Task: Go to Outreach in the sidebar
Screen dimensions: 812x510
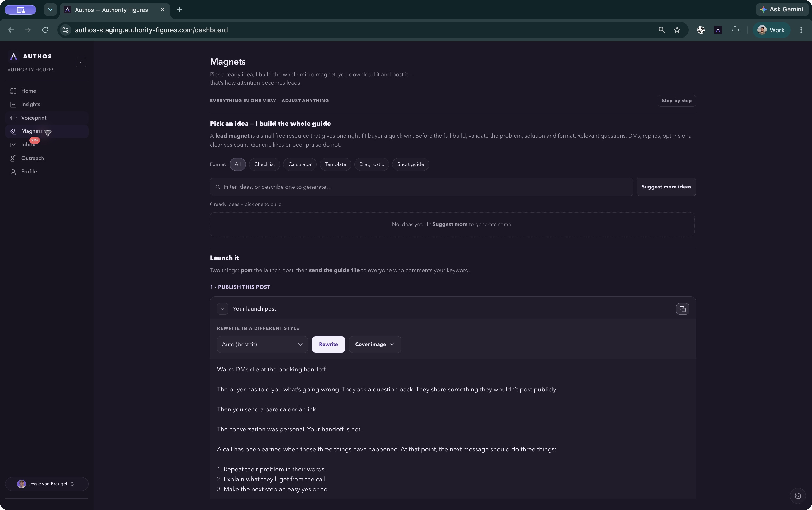Action: (x=47, y=158)
